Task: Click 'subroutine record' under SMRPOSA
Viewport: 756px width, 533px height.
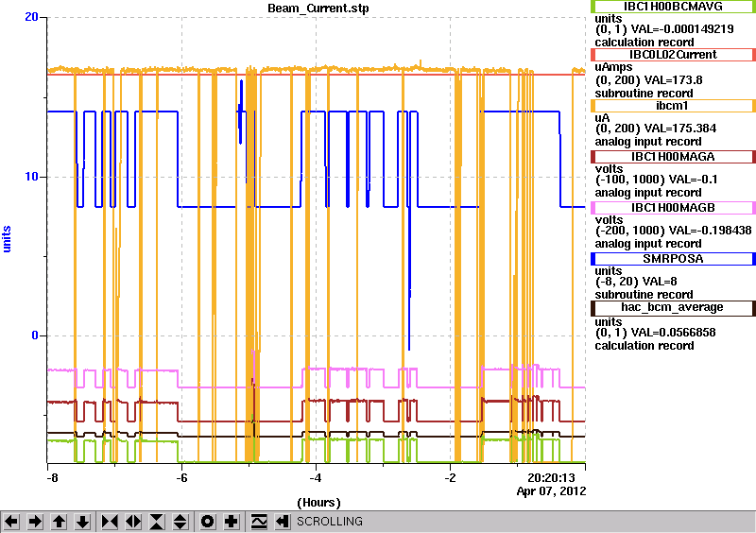Action: pyautogui.click(x=644, y=295)
